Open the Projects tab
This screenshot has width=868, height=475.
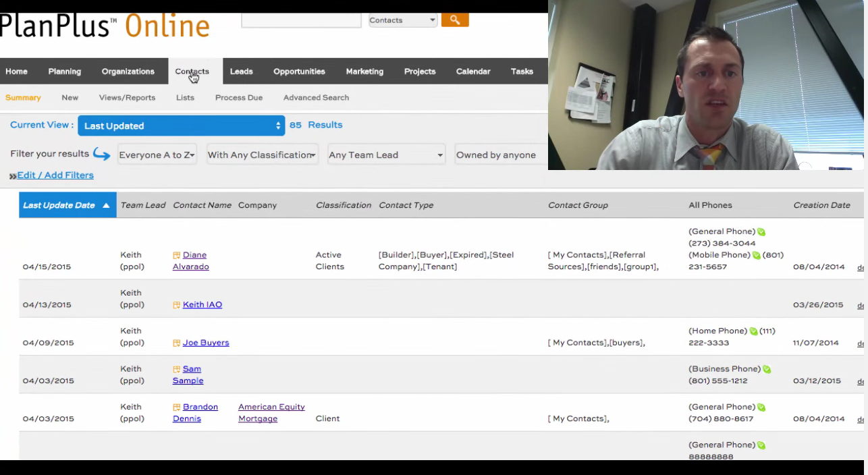click(420, 72)
